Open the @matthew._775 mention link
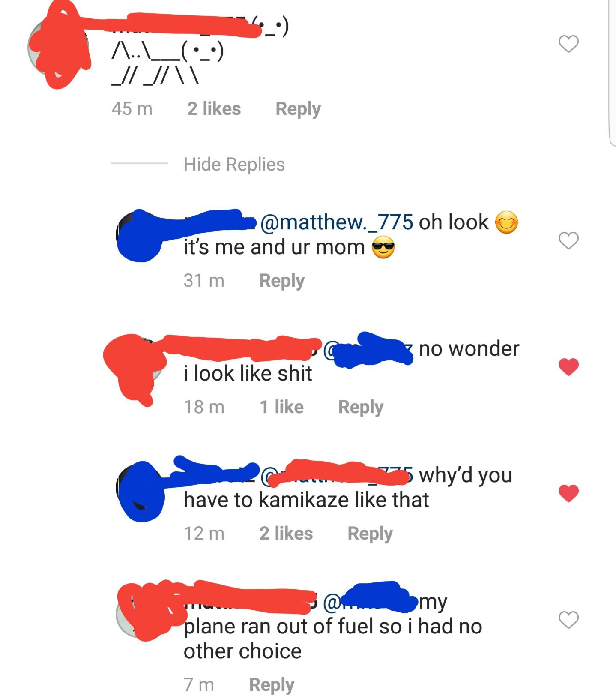 tap(336, 222)
